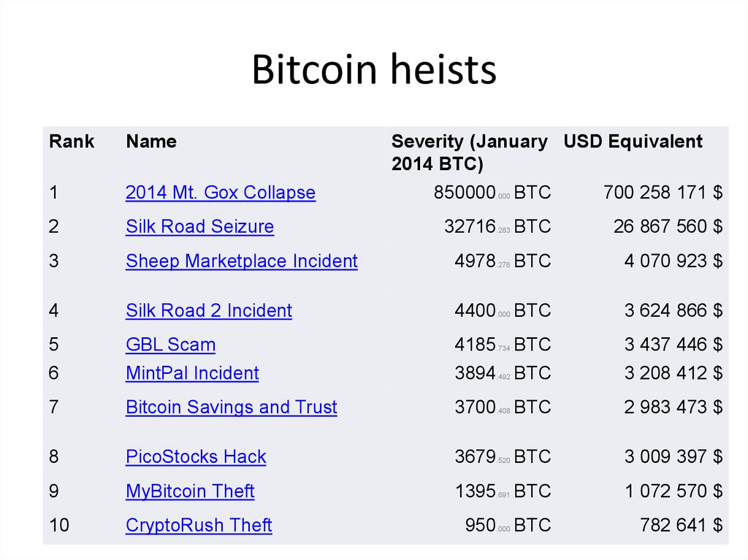Select the 32716 BTC severity cell

[497, 226]
